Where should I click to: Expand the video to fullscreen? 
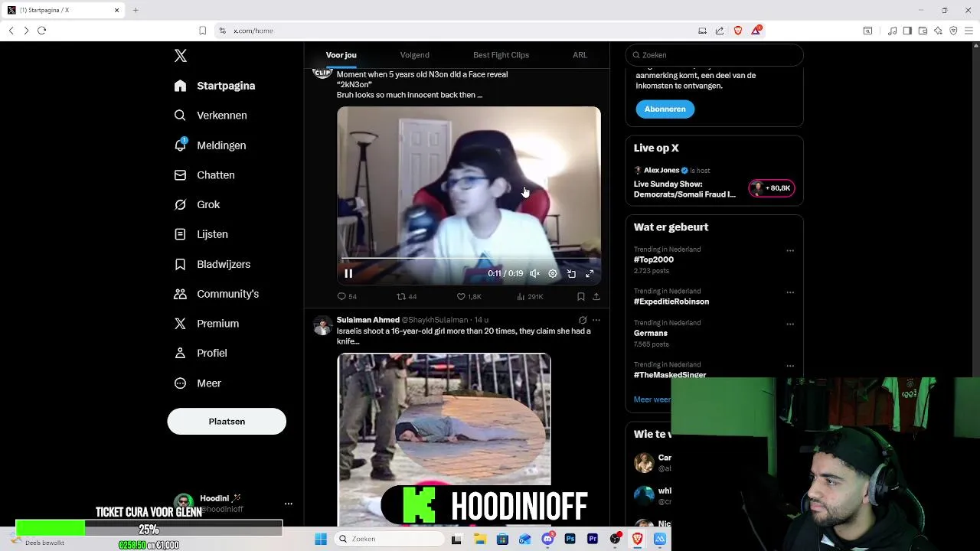pyautogui.click(x=590, y=273)
